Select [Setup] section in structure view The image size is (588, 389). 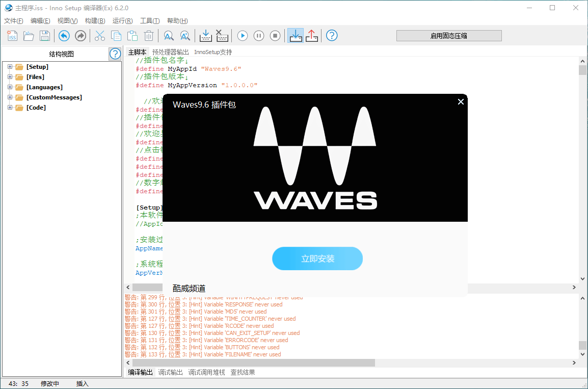click(x=37, y=67)
